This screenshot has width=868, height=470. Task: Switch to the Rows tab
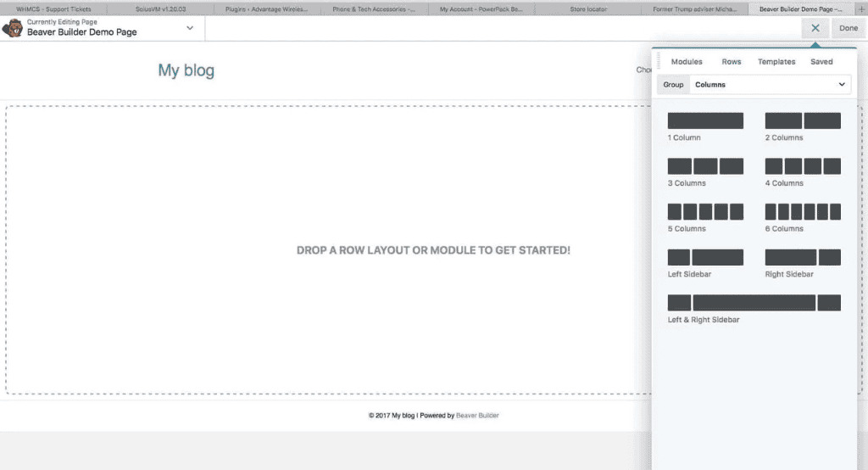click(732, 62)
